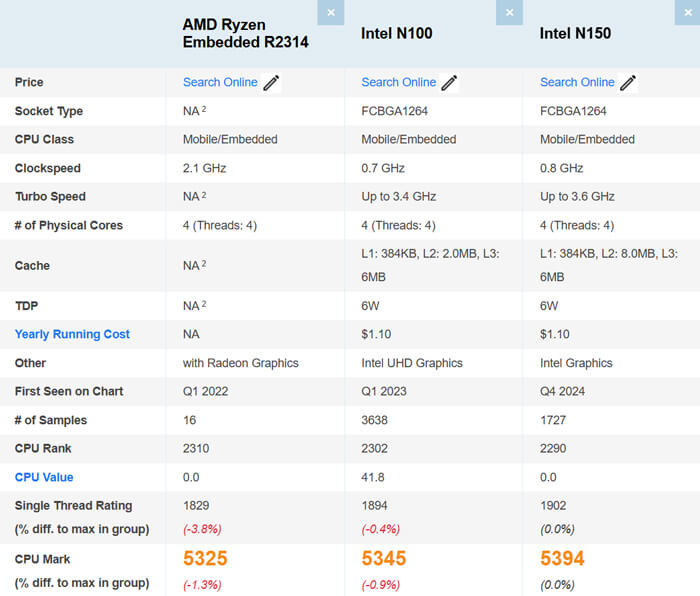Click the 5394 CPU Mark score
Viewport: 700px width, 596px height.
click(562, 558)
